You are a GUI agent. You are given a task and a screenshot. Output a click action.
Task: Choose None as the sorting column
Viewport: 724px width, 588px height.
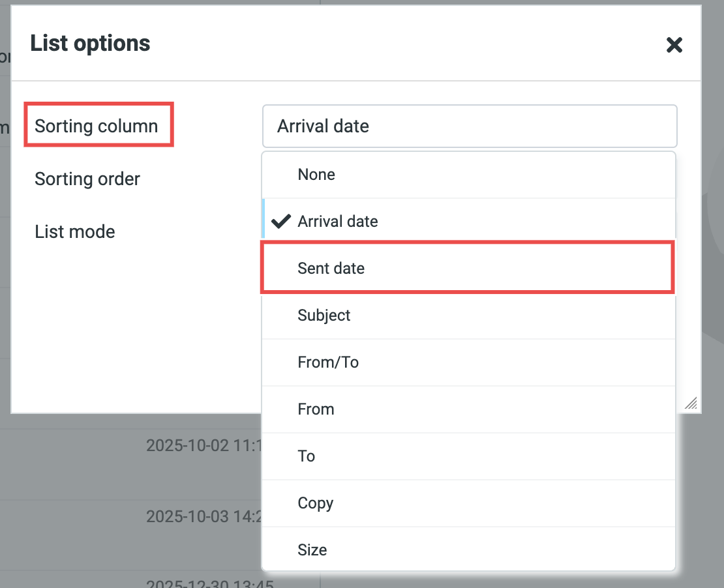468,175
